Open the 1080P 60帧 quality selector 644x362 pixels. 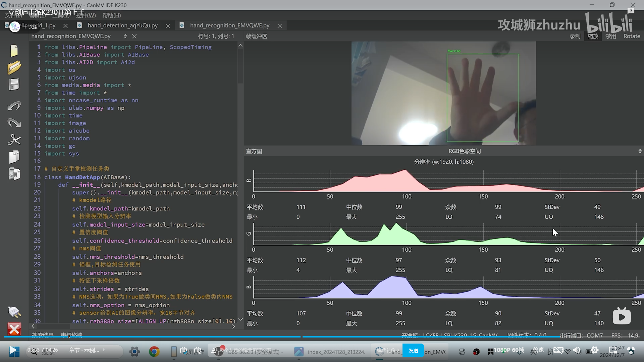(x=508, y=350)
